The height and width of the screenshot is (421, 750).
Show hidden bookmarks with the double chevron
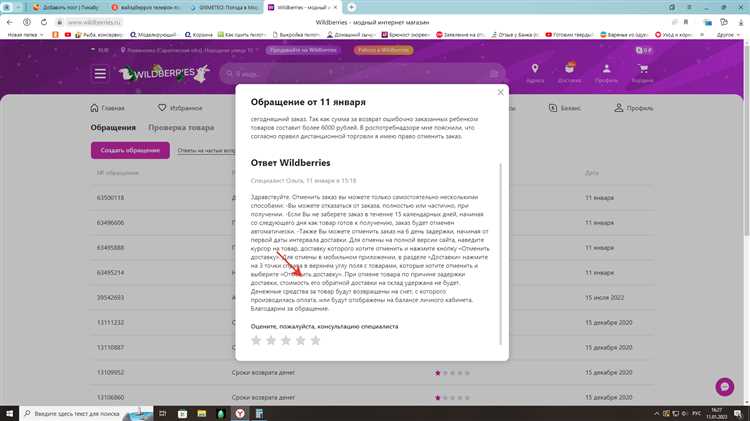[702, 34]
